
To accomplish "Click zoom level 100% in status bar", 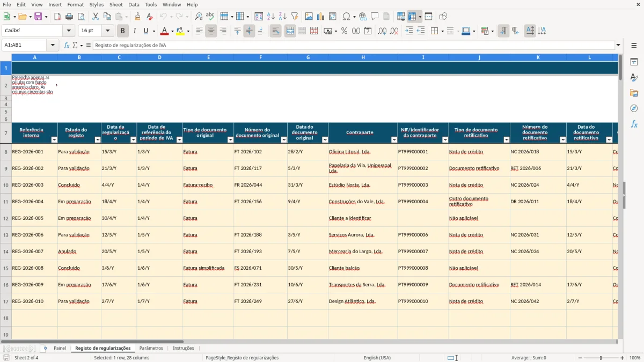I will pos(635,358).
